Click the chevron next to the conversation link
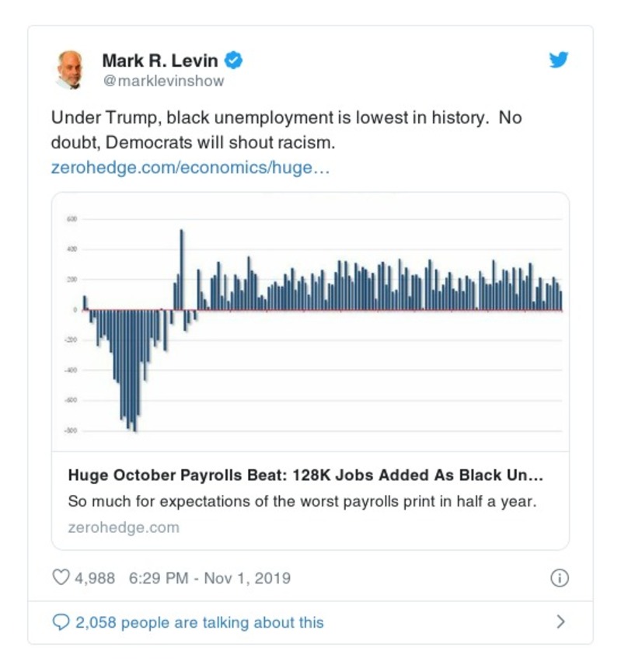Viewport: 621px width, 672px height. 559,622
